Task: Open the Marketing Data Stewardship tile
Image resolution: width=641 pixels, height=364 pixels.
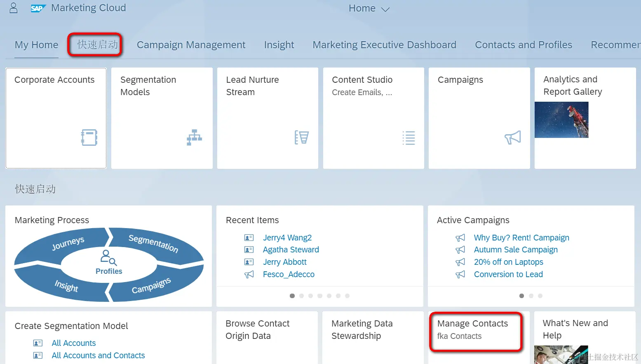Action: (373, 338)
